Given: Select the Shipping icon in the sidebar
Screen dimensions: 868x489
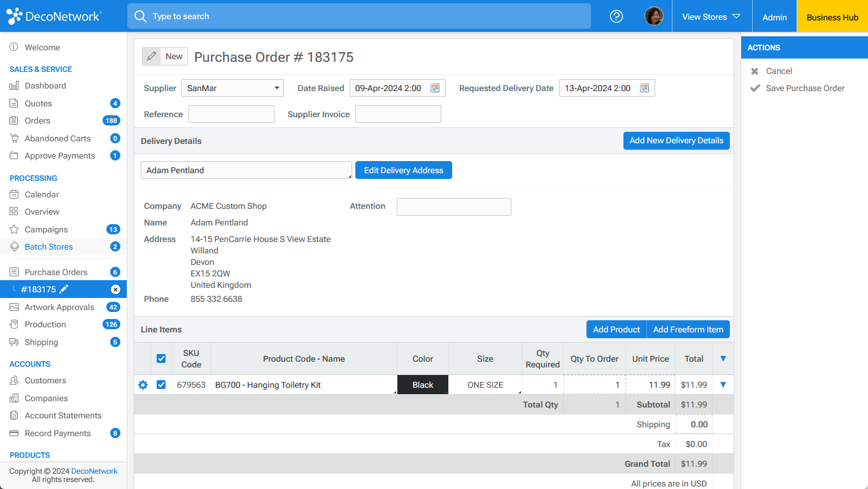Looking at the screenshot, I should 13,342.
